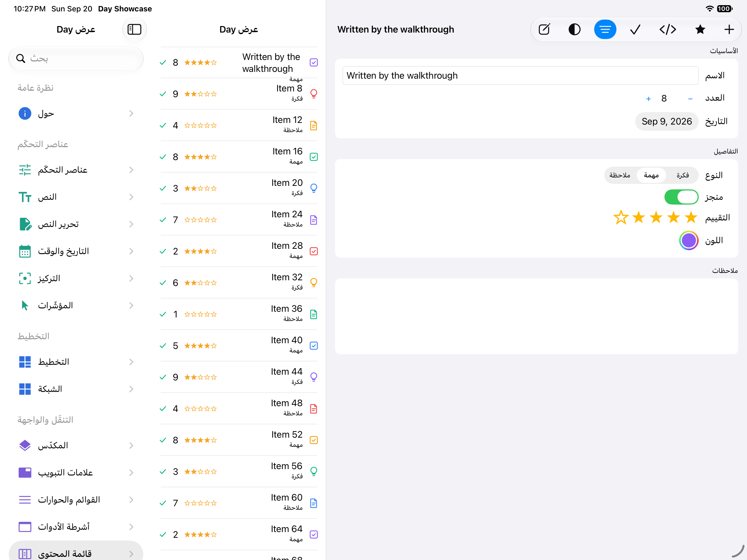
Task: Open the حول row chevron
Action: click(x=131, y=113)
